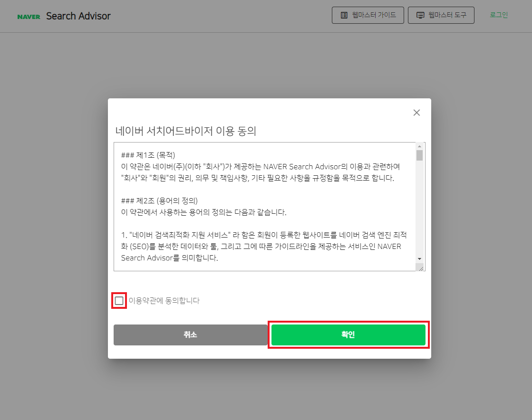Confirm with the green 확인 button
This screenshot has width=532, height=420.
[348, 335]
